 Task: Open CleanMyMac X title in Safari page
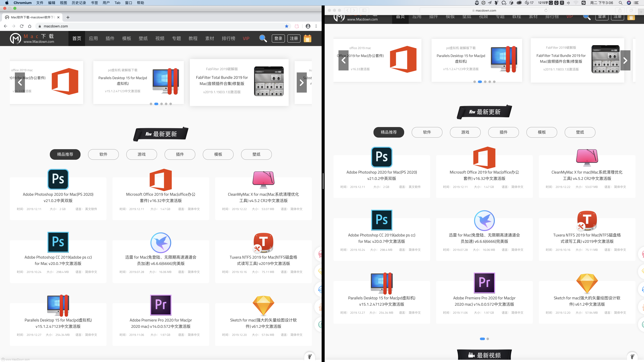587,175
